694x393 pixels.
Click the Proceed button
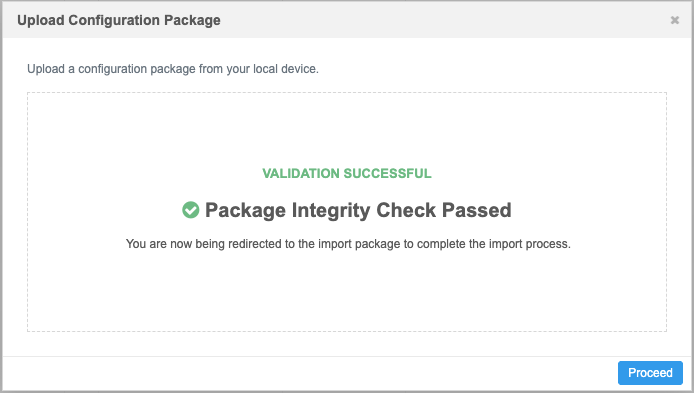click(650, 373)
